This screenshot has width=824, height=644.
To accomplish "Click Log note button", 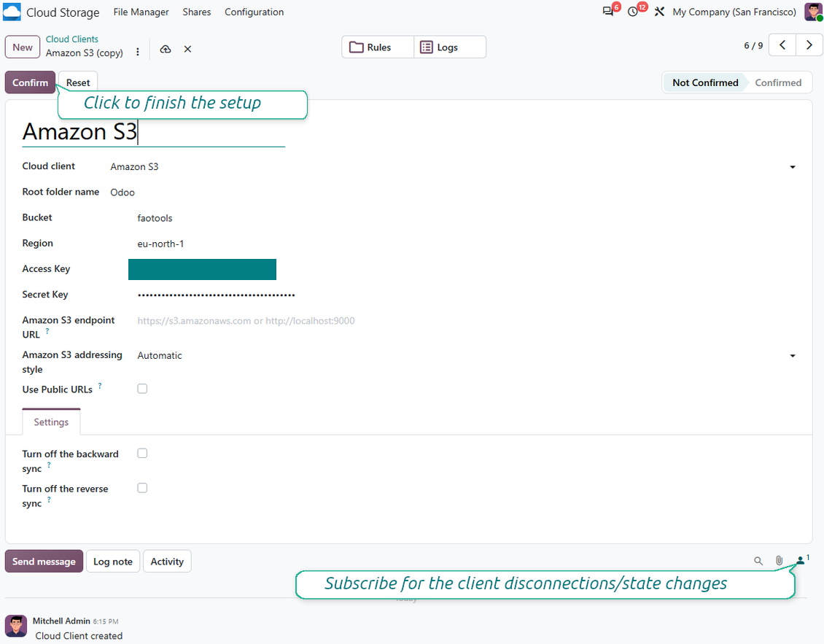I will [x=113, y=562].
